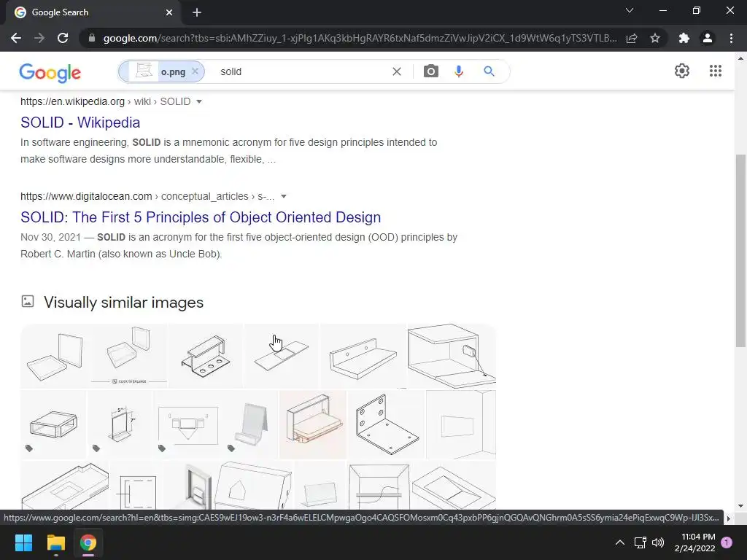This screenshot has width=747, height=560.
Task: Open SOLID First 5 Principles article
Action: point(201,217)
